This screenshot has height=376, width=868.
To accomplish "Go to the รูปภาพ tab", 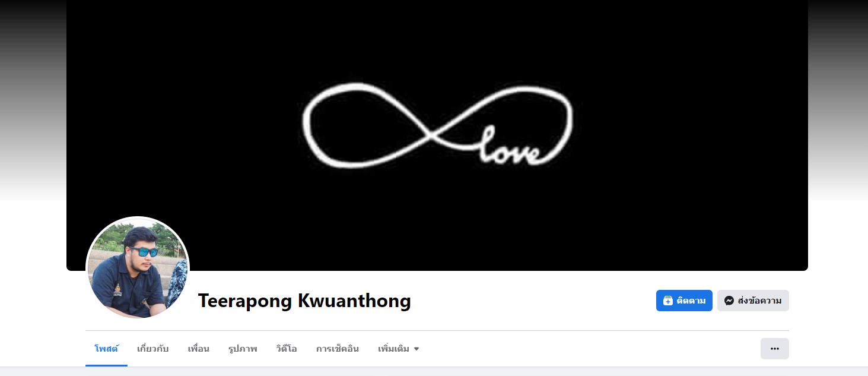I will click(243, 349).
